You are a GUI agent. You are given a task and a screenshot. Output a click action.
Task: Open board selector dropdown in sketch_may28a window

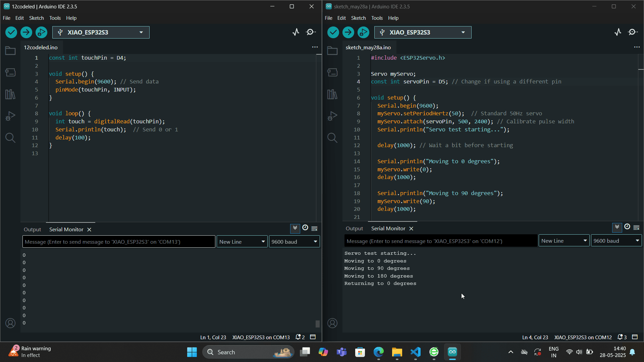tap(423, 32)
